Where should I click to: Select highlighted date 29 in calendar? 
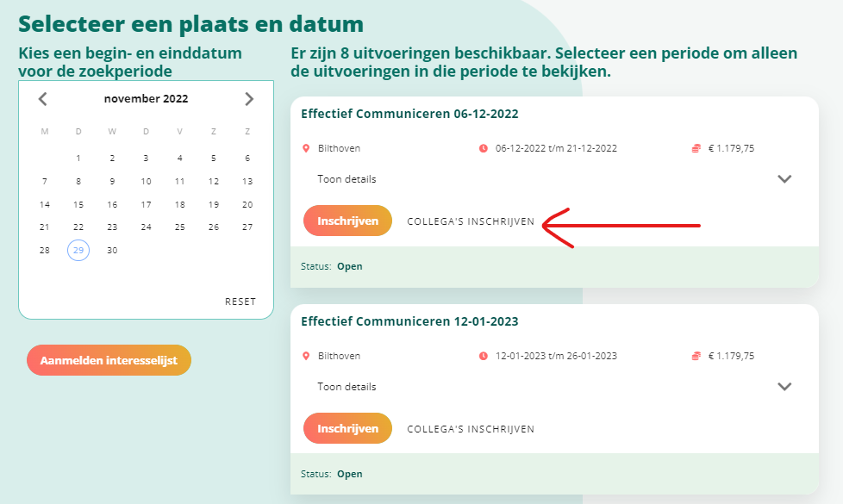(78, 251)
